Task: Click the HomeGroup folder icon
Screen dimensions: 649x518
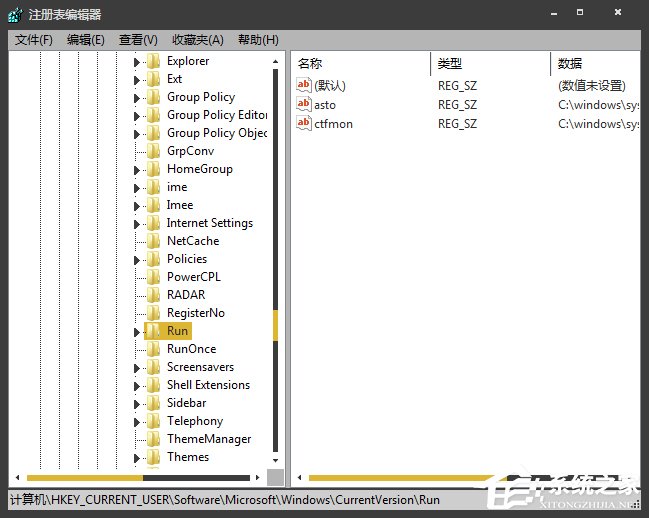Action: (154, 169)
